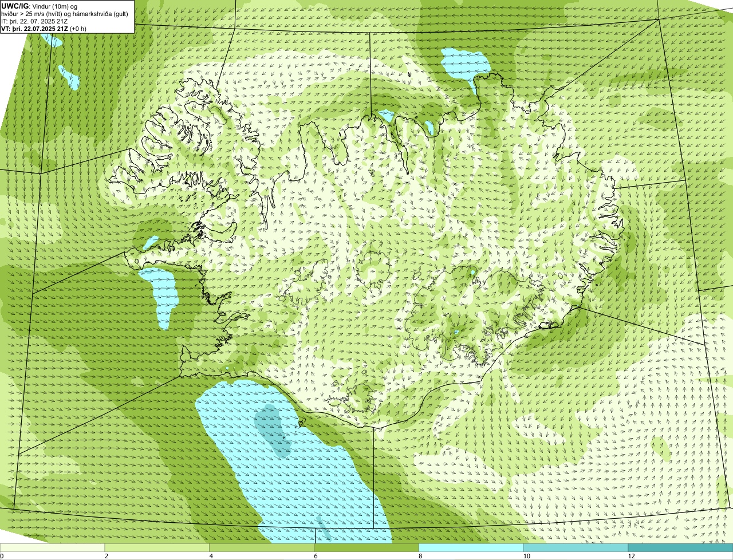Viewport: 733px width, 560px height.
Task: Click the "0" label under the color bar
Action: 2,556
